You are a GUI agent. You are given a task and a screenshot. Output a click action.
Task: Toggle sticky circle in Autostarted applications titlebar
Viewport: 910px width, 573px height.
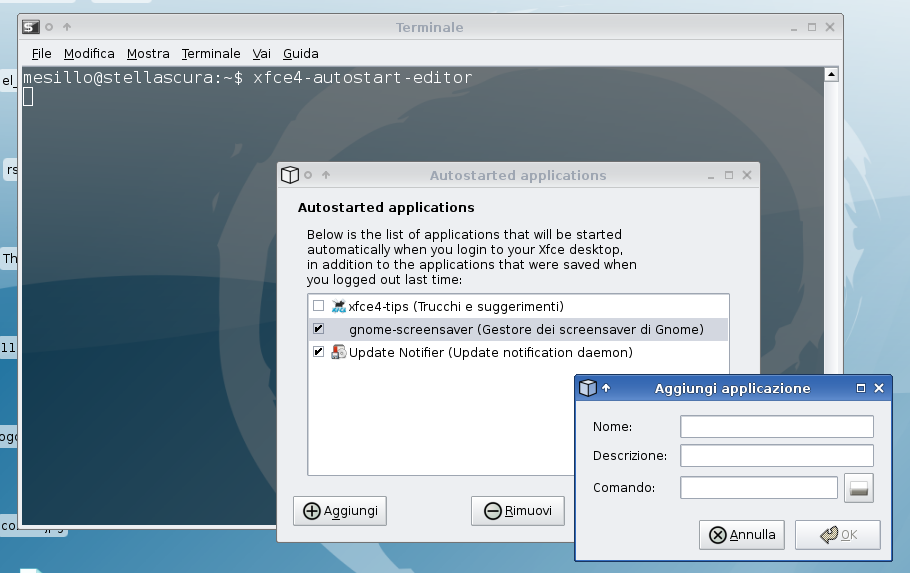tap(308, 175)
